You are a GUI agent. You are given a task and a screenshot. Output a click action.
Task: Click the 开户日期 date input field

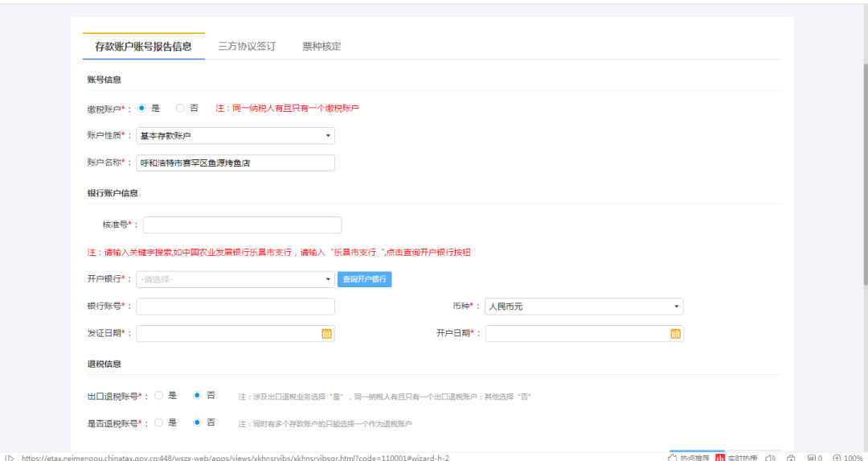[584, 334]
